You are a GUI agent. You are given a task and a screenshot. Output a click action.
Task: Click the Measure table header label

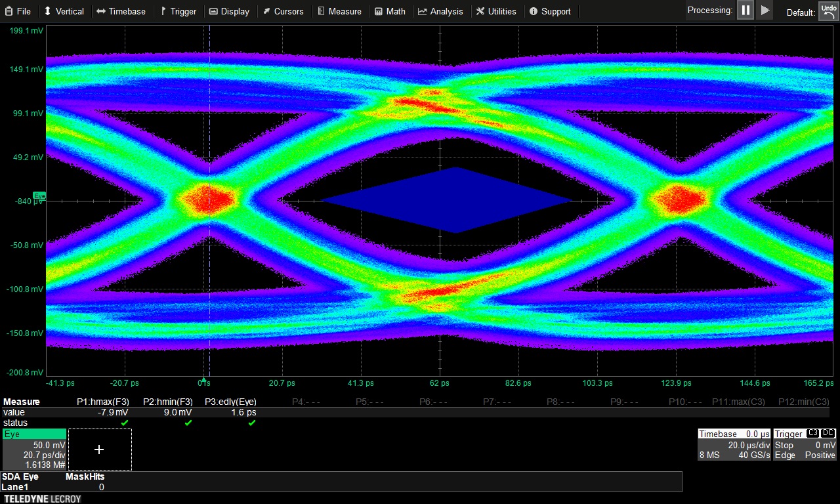click(x=22, y=402)
